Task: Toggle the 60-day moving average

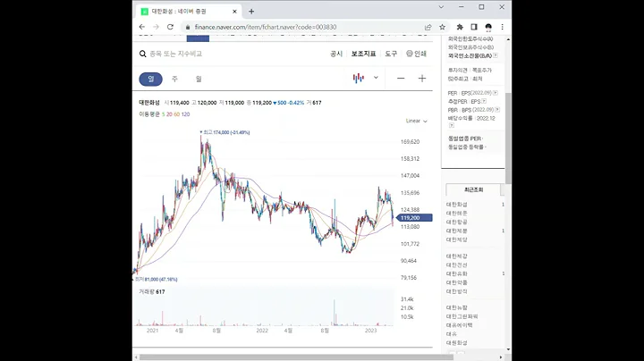Action: (176, 114)
